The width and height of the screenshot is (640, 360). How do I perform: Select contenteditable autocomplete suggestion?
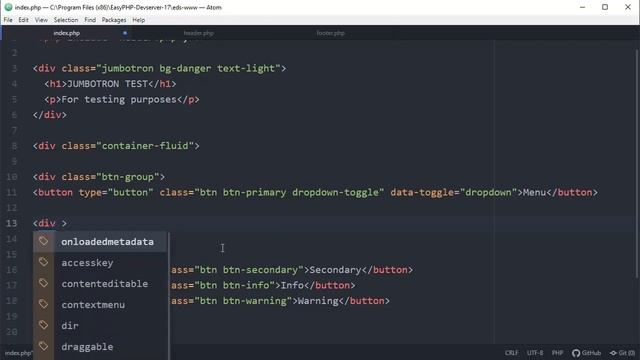pyautogui.click(x=100, y=284)
